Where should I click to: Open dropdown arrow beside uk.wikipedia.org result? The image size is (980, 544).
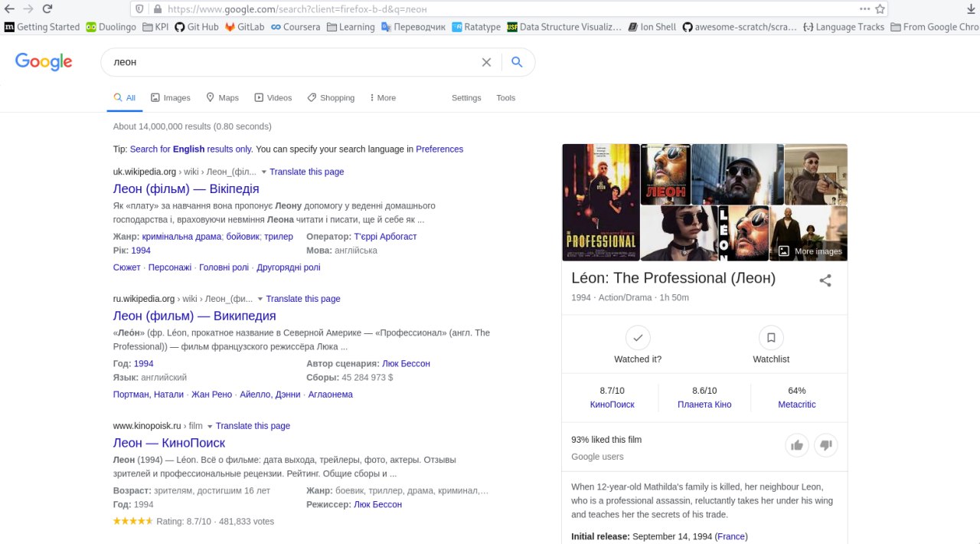pyautogui.click(x=263, y=172)
